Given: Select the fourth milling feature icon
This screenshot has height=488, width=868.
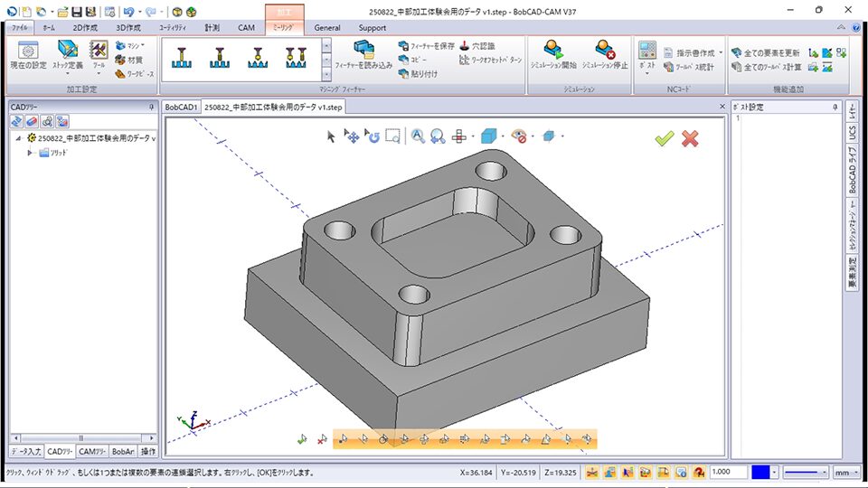Looking at the screenshot, I should click(x=297, y=58).
